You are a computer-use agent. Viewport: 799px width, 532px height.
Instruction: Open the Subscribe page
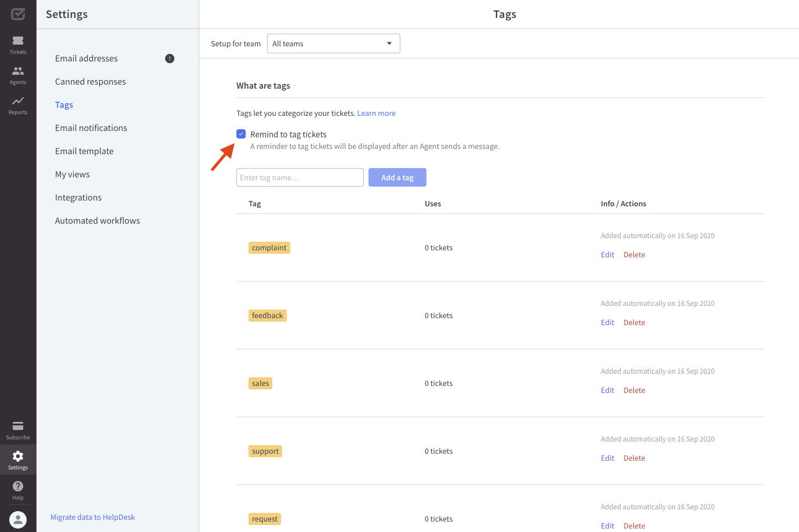click(18, 430)
